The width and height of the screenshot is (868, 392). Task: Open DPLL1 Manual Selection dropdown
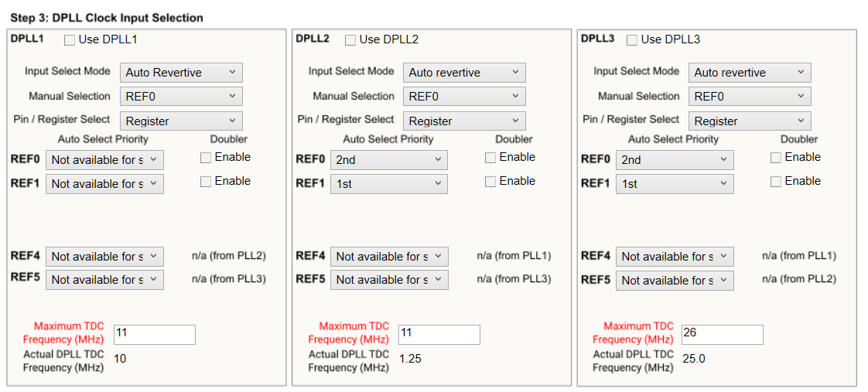[x=181, y=97]
